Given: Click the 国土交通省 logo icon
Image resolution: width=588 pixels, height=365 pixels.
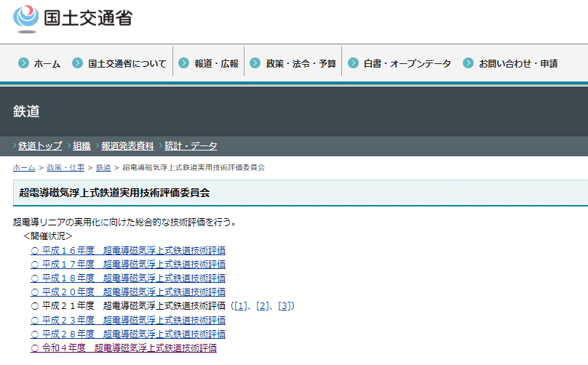Looking at the screenshot, I should (27, 19).
